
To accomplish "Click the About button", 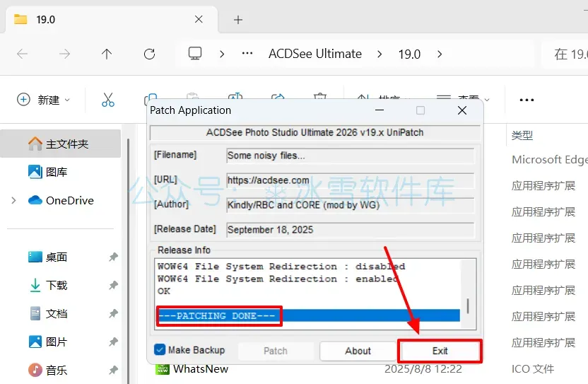I will (358, 351).
